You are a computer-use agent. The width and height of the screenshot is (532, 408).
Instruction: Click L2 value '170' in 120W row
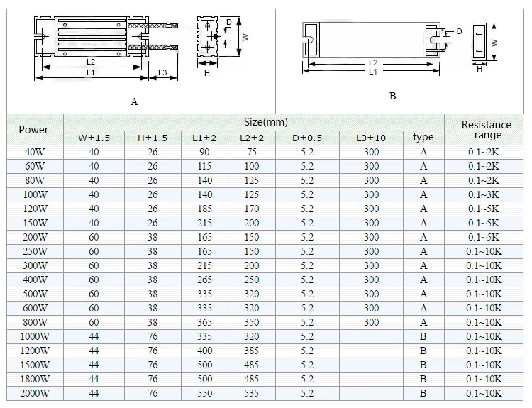[x=252, y=209]
